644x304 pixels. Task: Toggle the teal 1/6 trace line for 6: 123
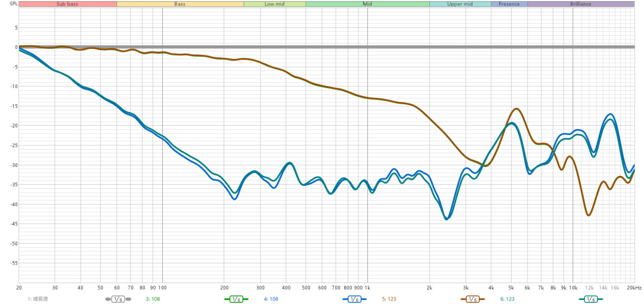590,299
